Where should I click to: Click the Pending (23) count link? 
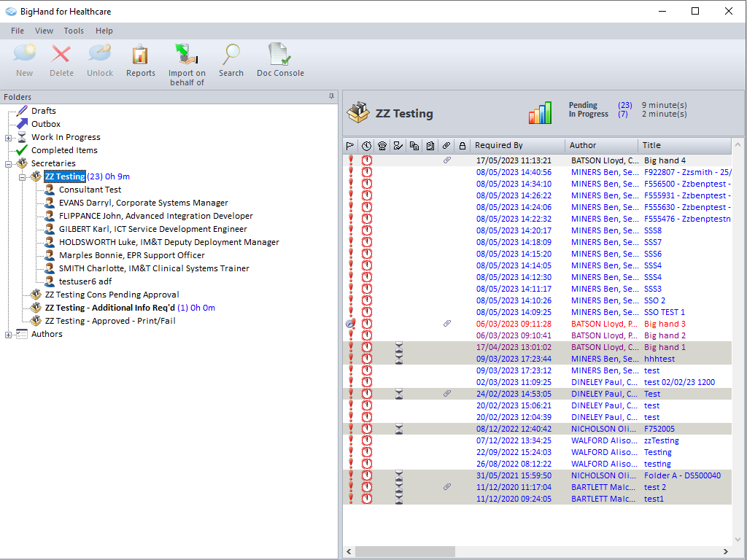coord(625,105)
